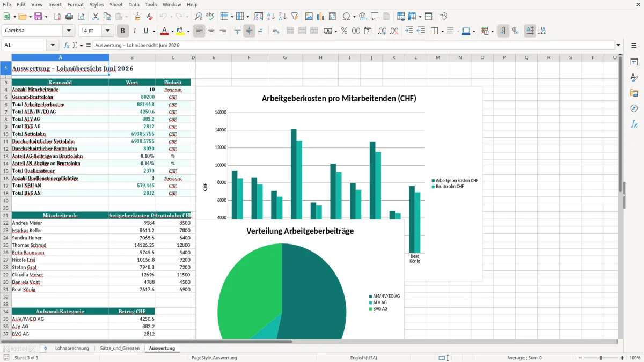The height and width of the screenshot is (362, 644).
Task: Click Sort Descending icon
Action: tap(282, 17)
